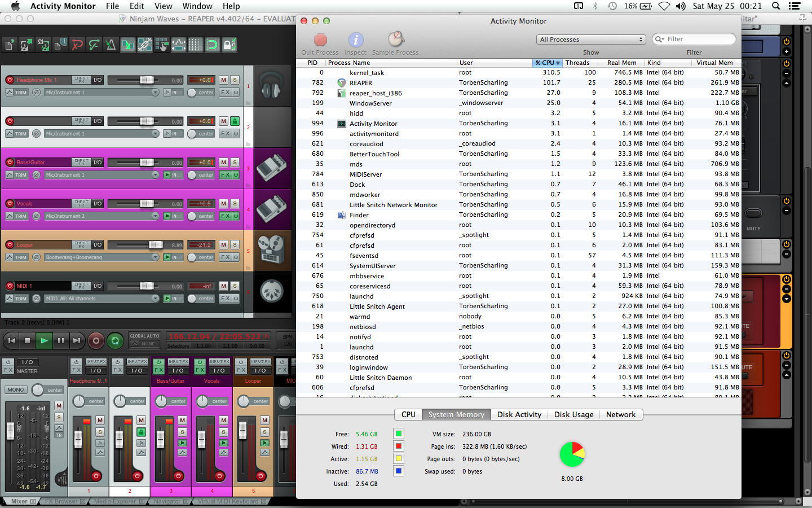Create a new project in REAPER toolbar
Viewport: 812px width, 508px height.
pyautogui.click(x=10, y=45)
